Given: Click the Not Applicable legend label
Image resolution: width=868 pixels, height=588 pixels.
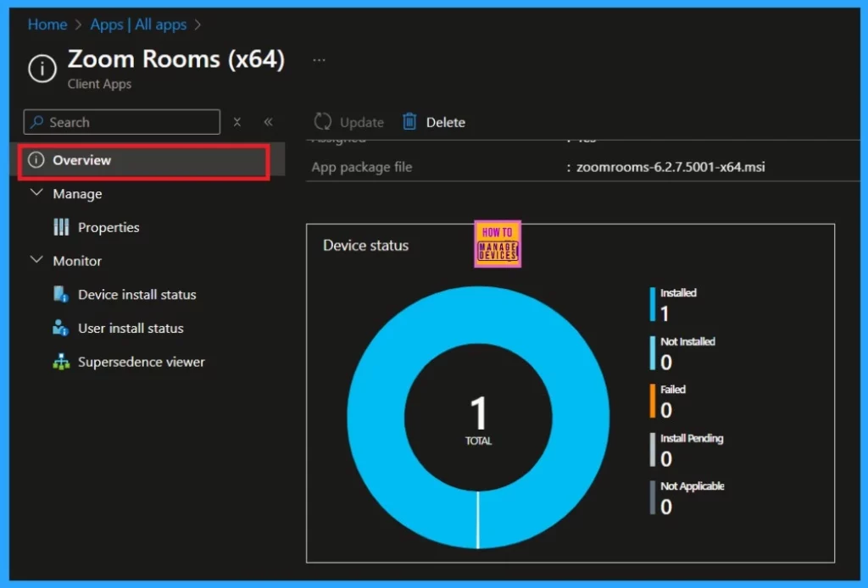Looking at the screenshot, I should (x=692, y=486).
